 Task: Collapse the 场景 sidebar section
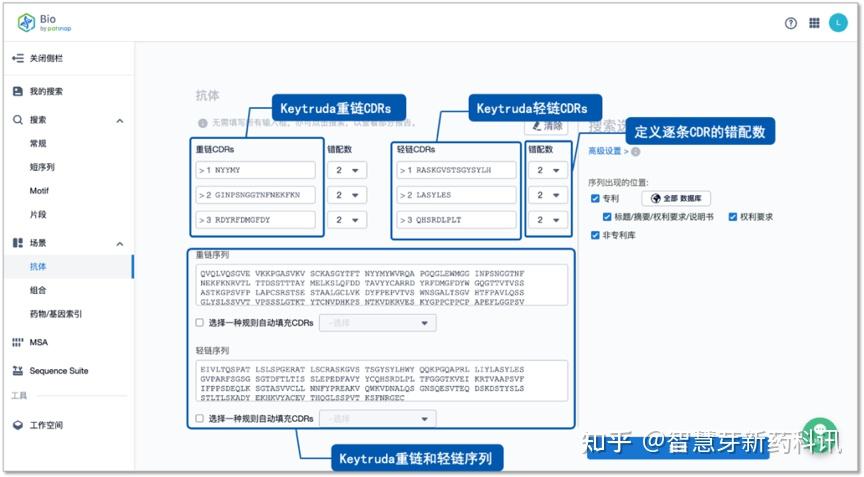point(120,244)
